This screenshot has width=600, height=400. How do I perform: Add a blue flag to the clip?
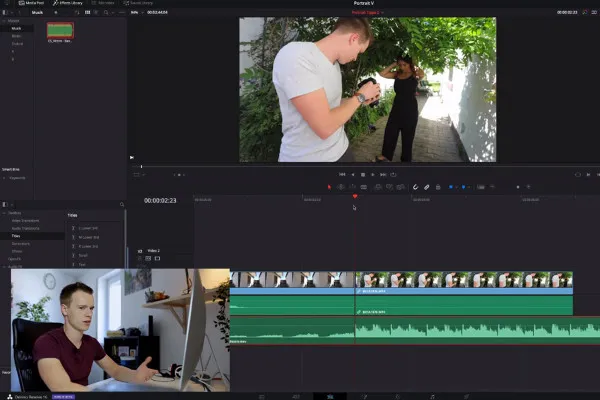coord(451,187)
